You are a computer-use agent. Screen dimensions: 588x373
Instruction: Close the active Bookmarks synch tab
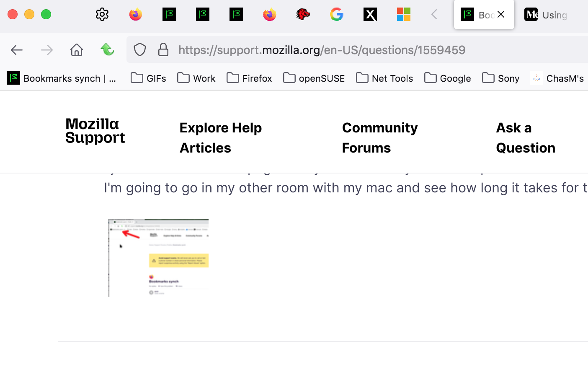tap(501, 15)
